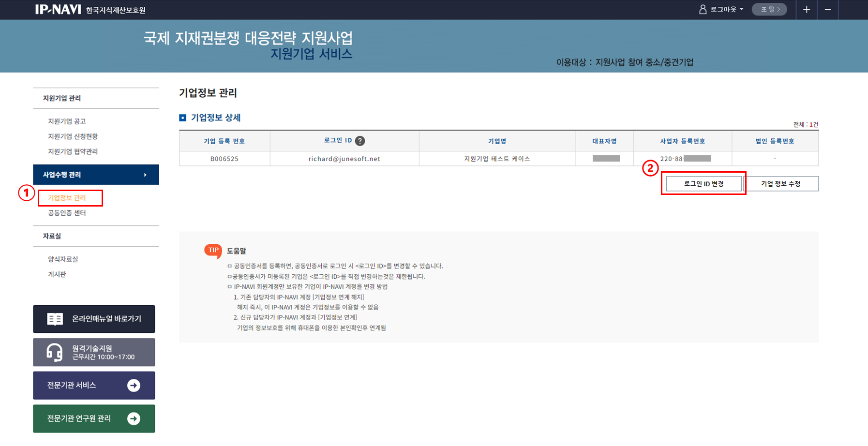Screen dimensions: 868x446
Task: Click the arrow icon on 전문기관 서비스
Action: pos(134,386)
